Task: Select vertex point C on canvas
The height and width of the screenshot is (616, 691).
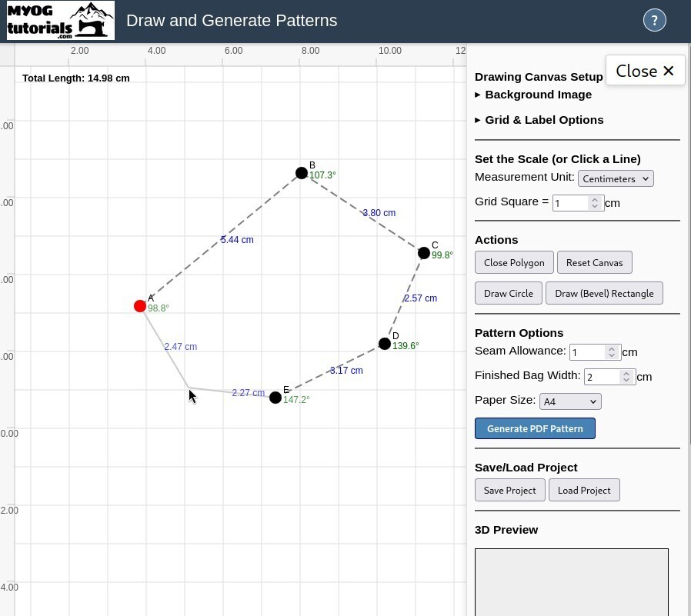Action: [424, 253]
